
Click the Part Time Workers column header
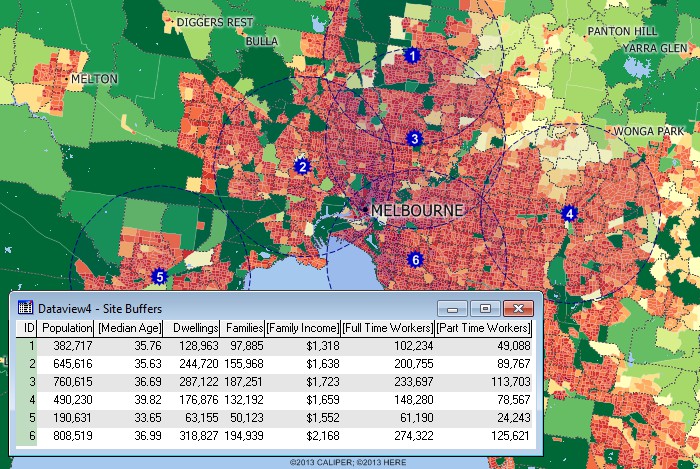(484, 328)
